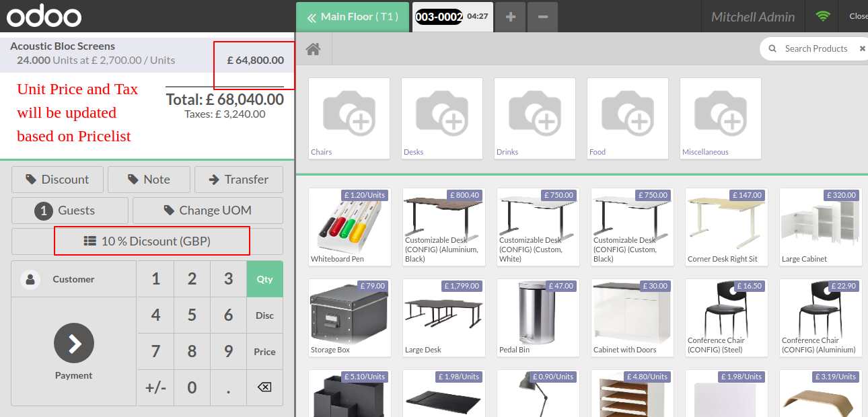Click numpad key 7
This screenshot has height=417, width=868.
click(x=155, y=351)
